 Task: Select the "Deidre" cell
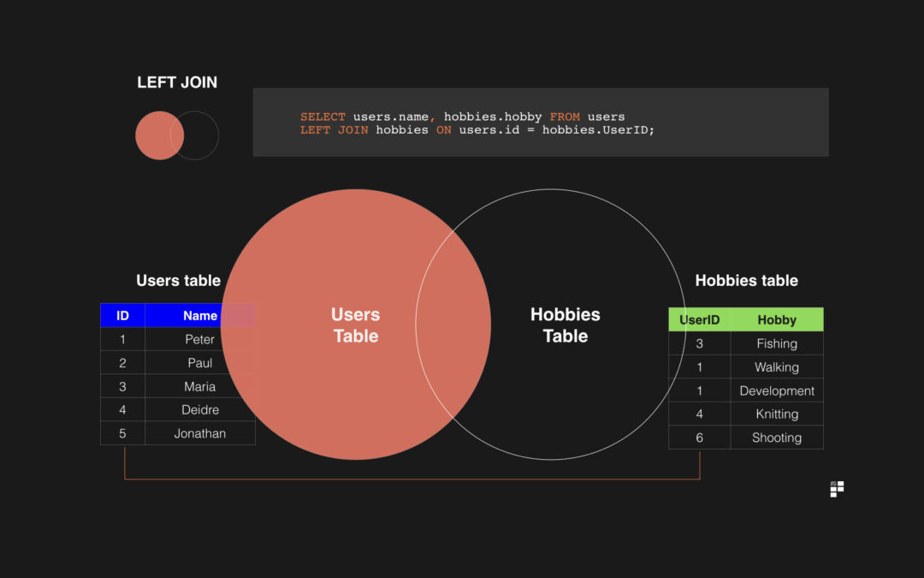(x=199, y=410)
